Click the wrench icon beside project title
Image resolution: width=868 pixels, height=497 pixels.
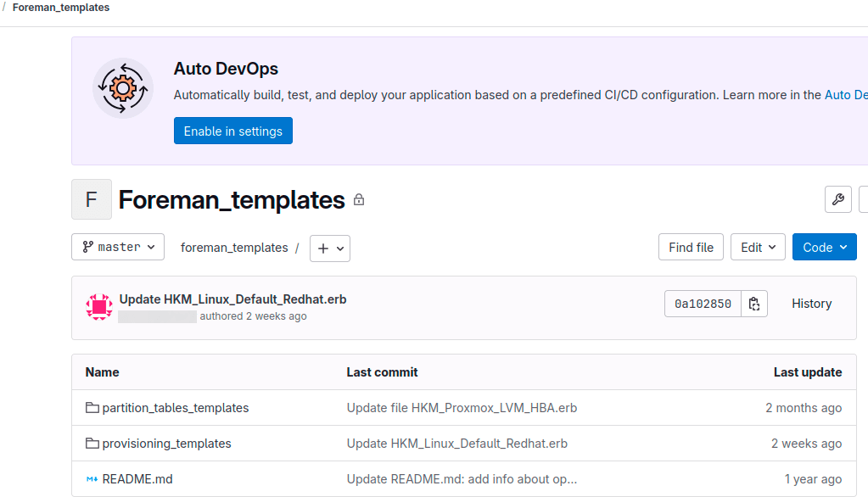pos(837,200)
